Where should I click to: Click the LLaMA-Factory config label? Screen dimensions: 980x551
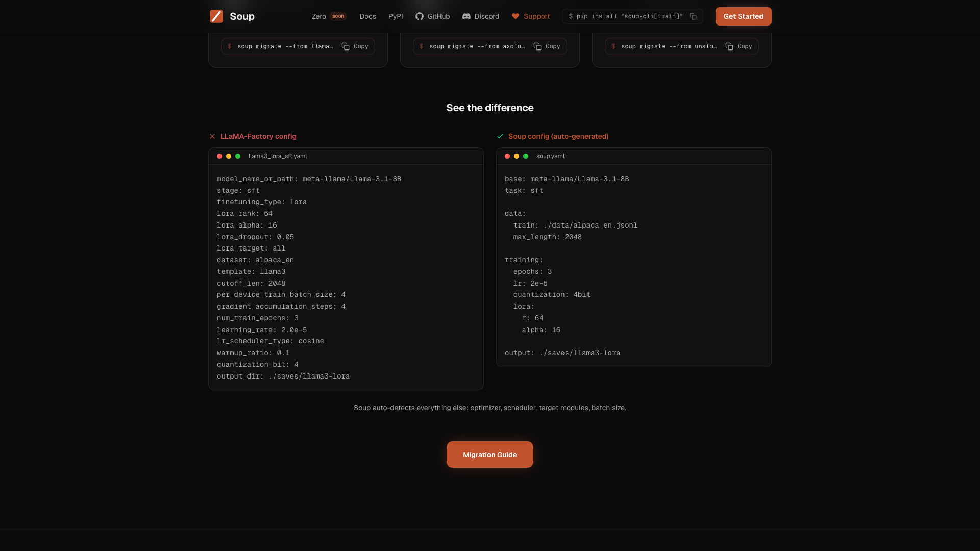click(x=258, y=136)
